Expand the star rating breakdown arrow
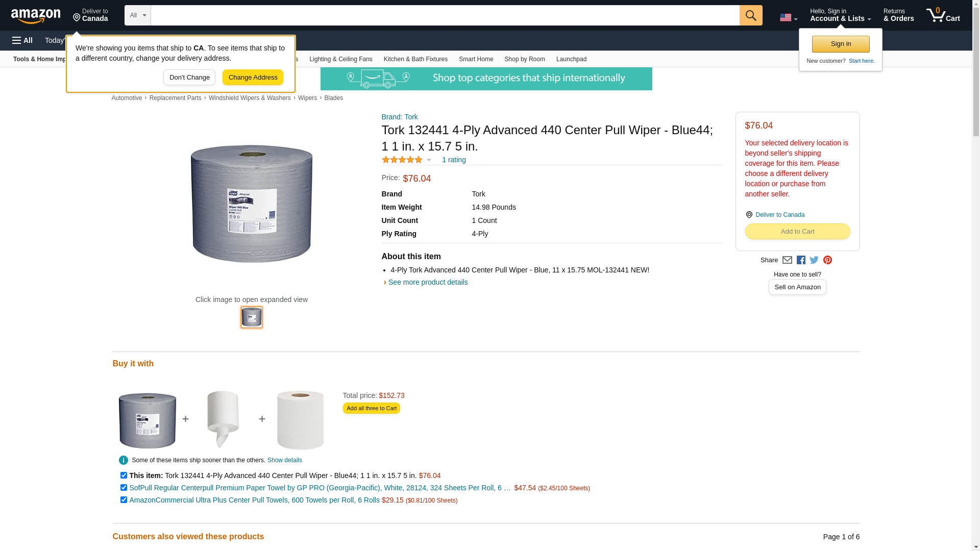Screen dimensions: 980x551 [429, 160]
